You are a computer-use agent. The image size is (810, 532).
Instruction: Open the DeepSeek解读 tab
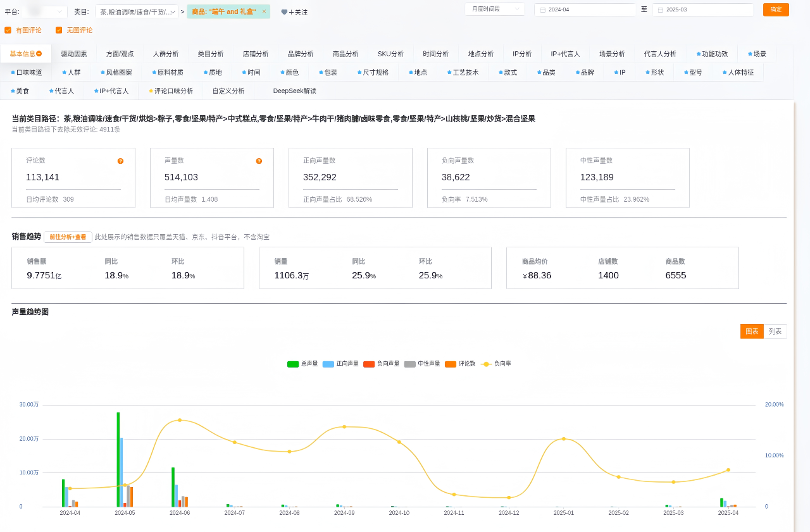[x=294, y=90]
